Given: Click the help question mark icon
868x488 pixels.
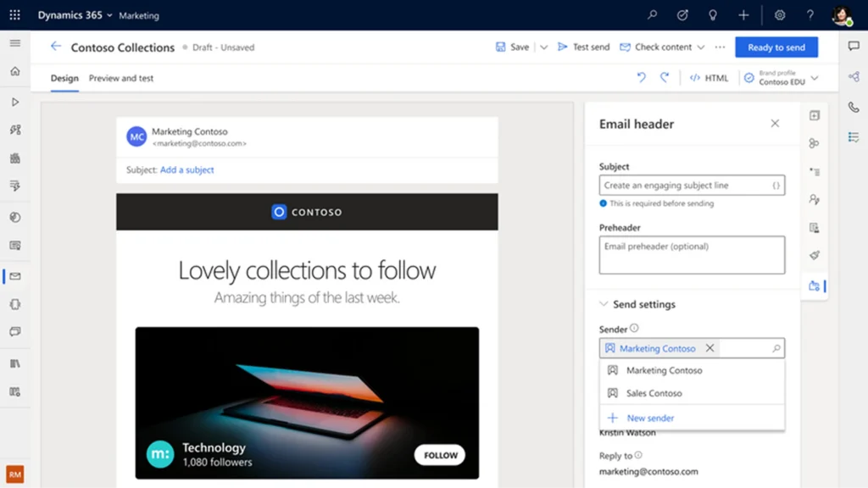Looking at the screenshot, I should pyautogui.click(x=810, y=15).
